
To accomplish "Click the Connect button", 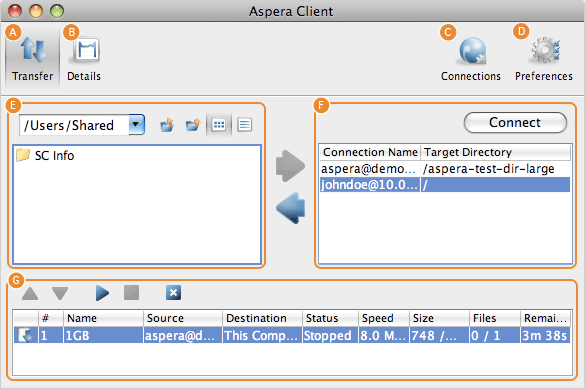I will pos(515,122).
